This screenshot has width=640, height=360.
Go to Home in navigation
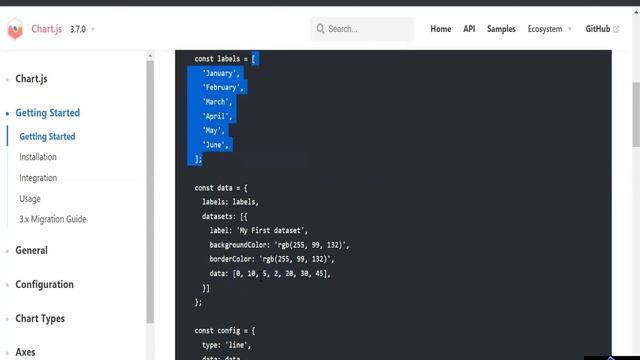click(440, 29)
